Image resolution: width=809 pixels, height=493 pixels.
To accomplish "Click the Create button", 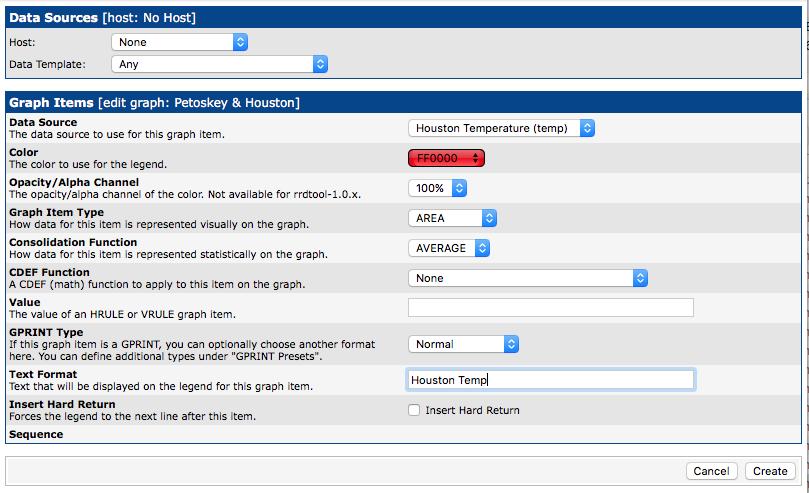I will [770, 471].
